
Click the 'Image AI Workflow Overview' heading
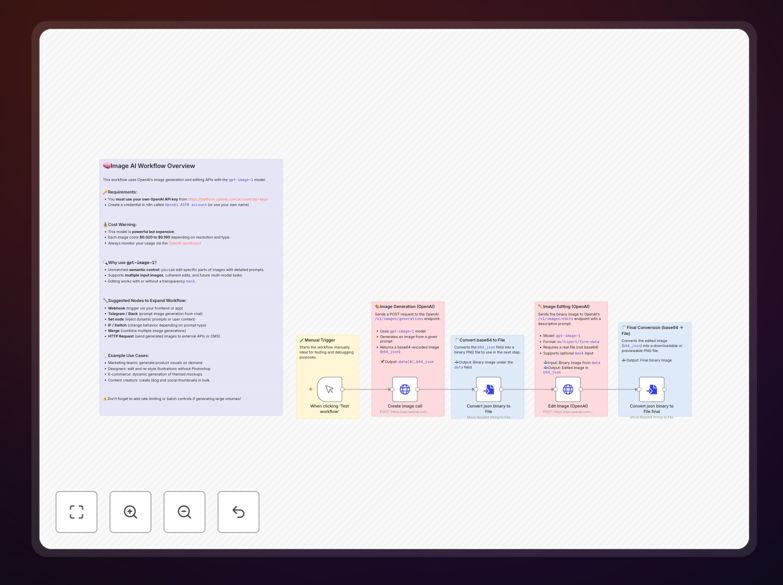click(x=149, y=166)
